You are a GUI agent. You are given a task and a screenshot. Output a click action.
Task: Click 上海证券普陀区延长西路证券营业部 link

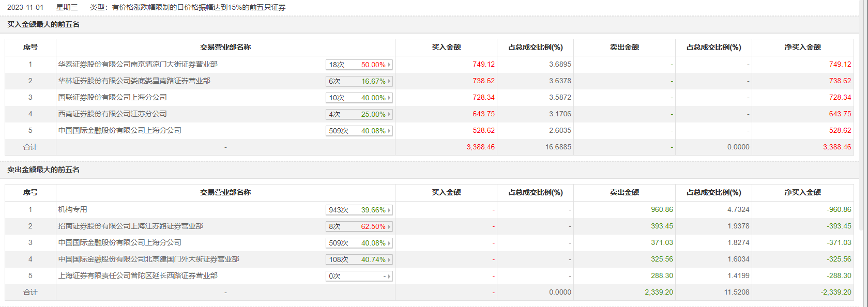(x=138, y=276)
